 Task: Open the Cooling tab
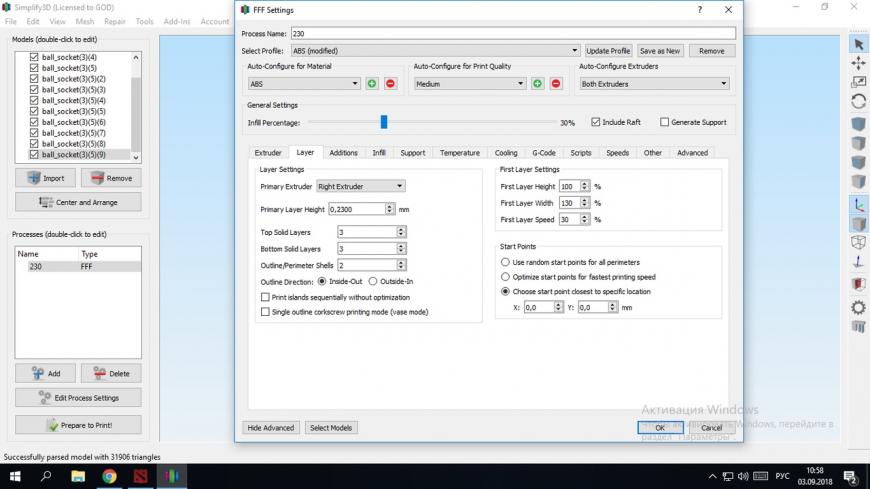(x=506, y=153)
